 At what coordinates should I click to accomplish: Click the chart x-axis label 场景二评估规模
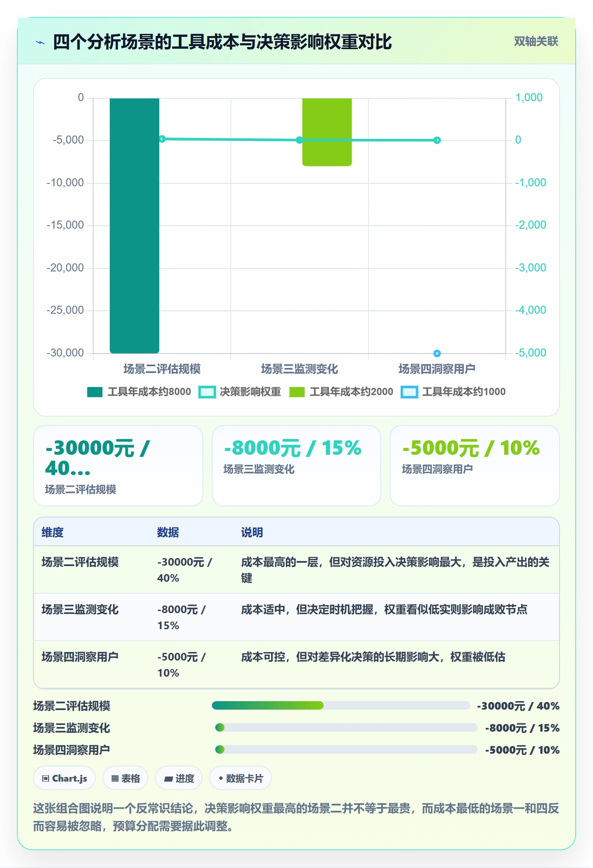click(x=162, y=369)
